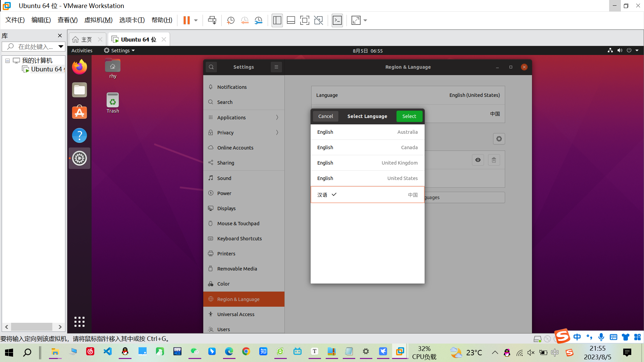Click the search input field in Settings

(211, 67)
